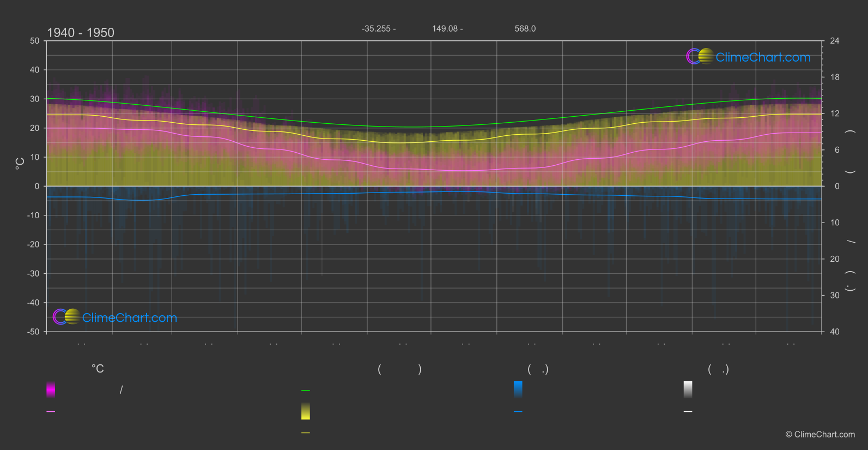The image size is (868, 450).
Task: Click the yellow sunshine line legend marker
Action: point(306,433)
